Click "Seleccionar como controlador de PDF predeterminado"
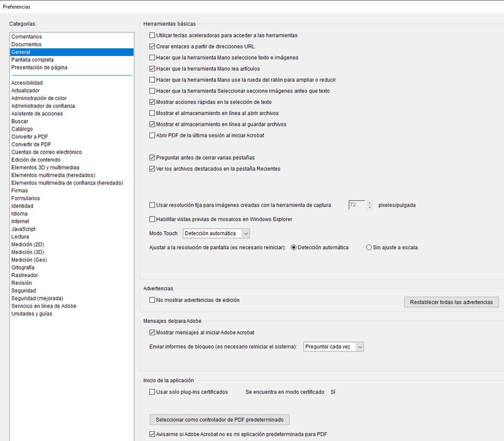This screenshot has height=441, width=504. [221, 419]
